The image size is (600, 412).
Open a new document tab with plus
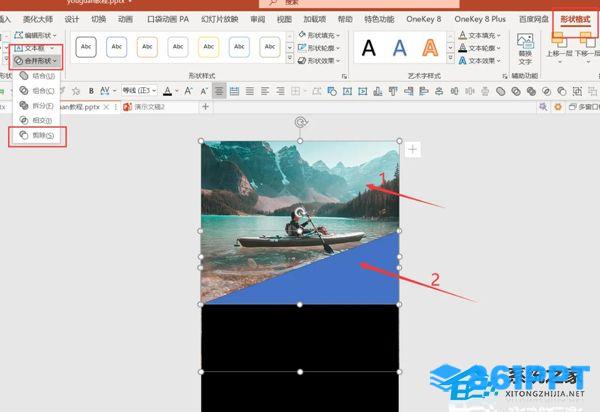[x=205, y=107]
